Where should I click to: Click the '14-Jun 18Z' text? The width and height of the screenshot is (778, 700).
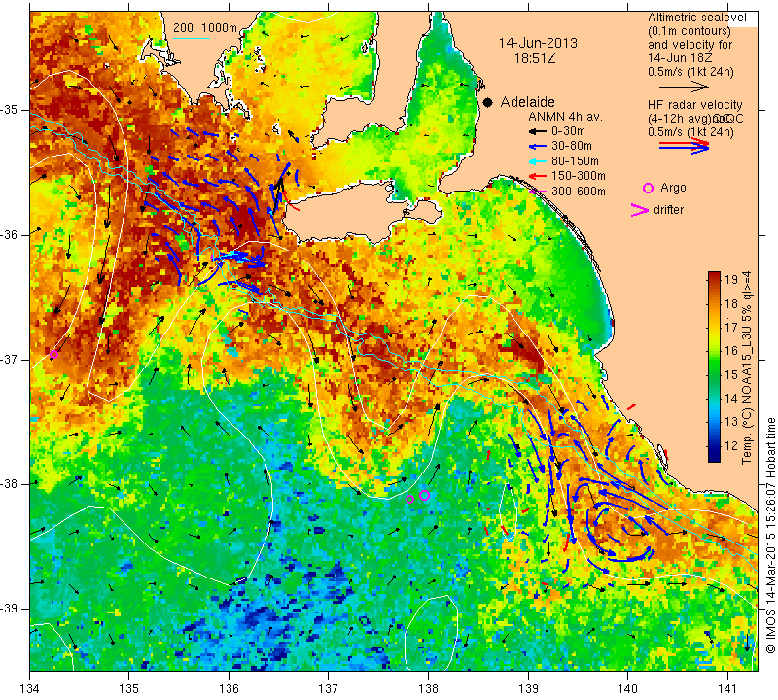click(680, 58)
